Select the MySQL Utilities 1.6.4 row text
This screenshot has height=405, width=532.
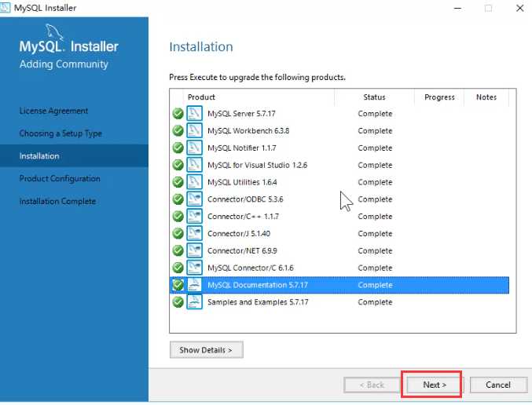pos(242,182)
